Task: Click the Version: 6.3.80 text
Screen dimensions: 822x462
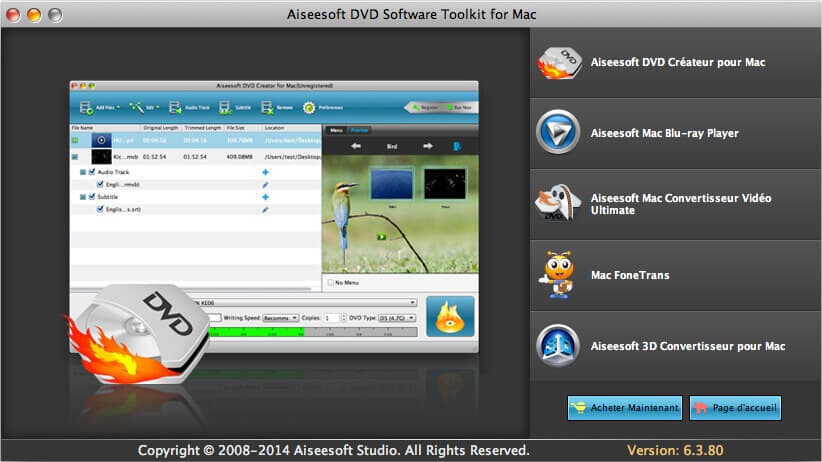Action: pos(675,450)
